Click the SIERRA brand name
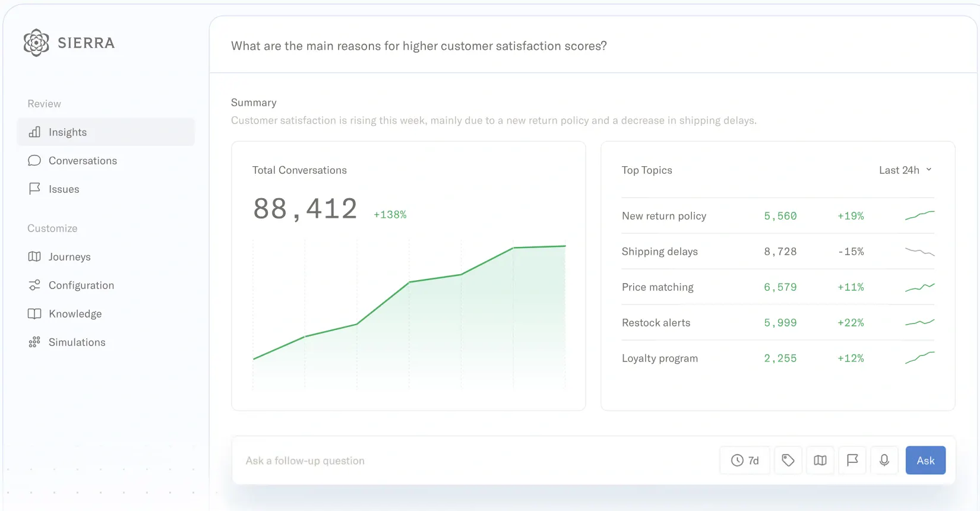 point(86,43)
